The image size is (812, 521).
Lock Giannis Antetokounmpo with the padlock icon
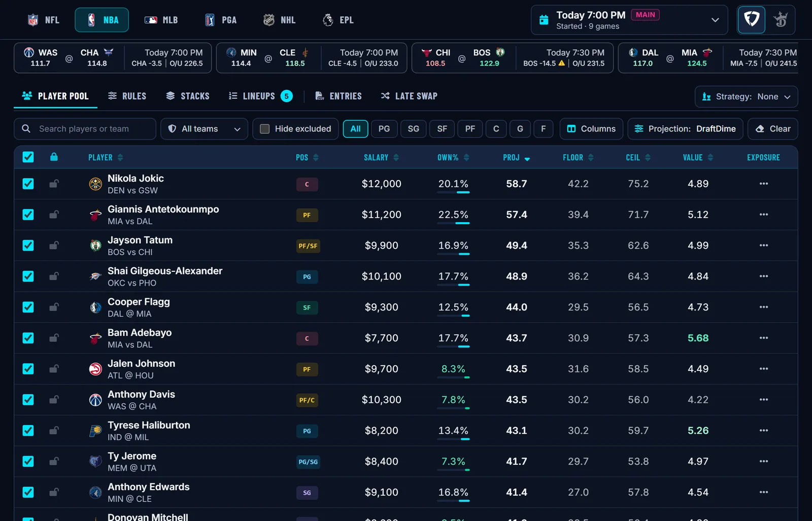coord(54,215)
